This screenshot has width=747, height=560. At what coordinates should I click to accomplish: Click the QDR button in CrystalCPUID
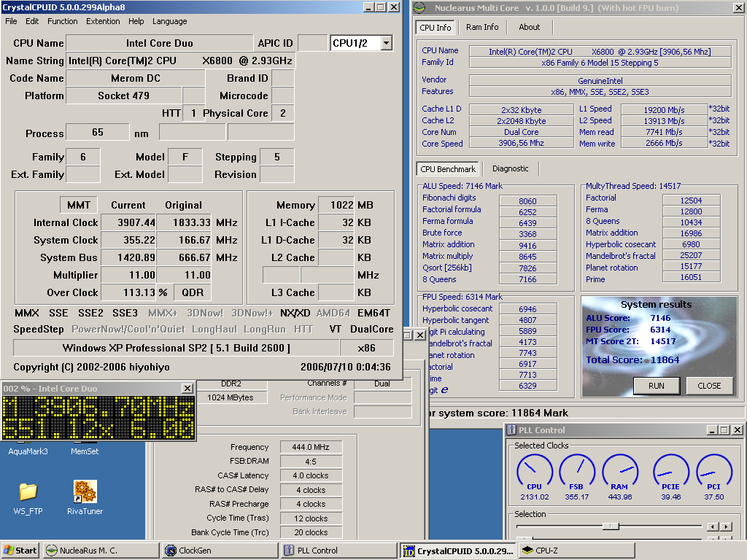click(x=193, y=292)
